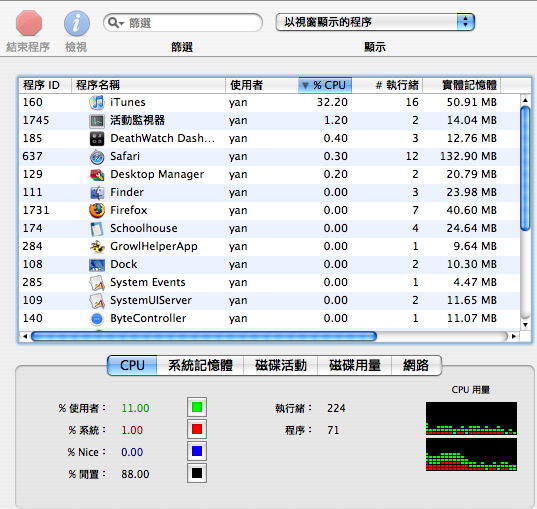
Task: Click the red Quit Process stop icon
Action: coord(29,23)
